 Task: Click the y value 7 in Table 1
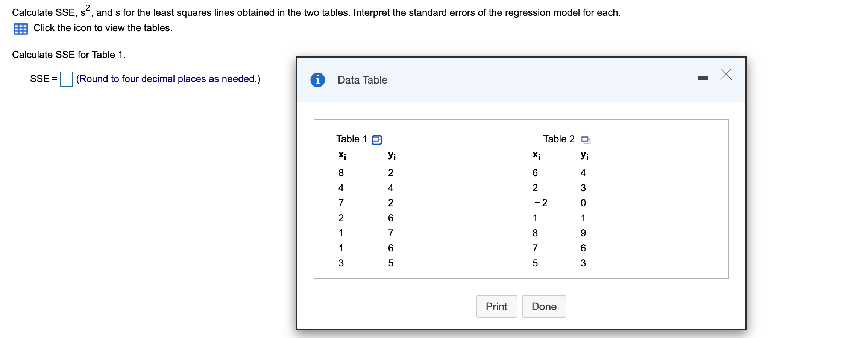tap(390, 233)
